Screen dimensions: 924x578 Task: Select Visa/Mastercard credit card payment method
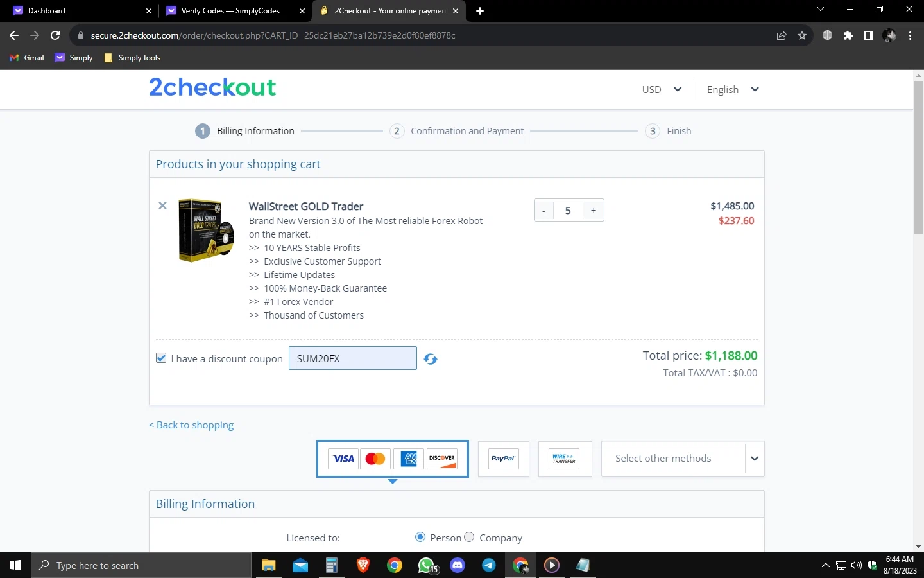point(393,459)
